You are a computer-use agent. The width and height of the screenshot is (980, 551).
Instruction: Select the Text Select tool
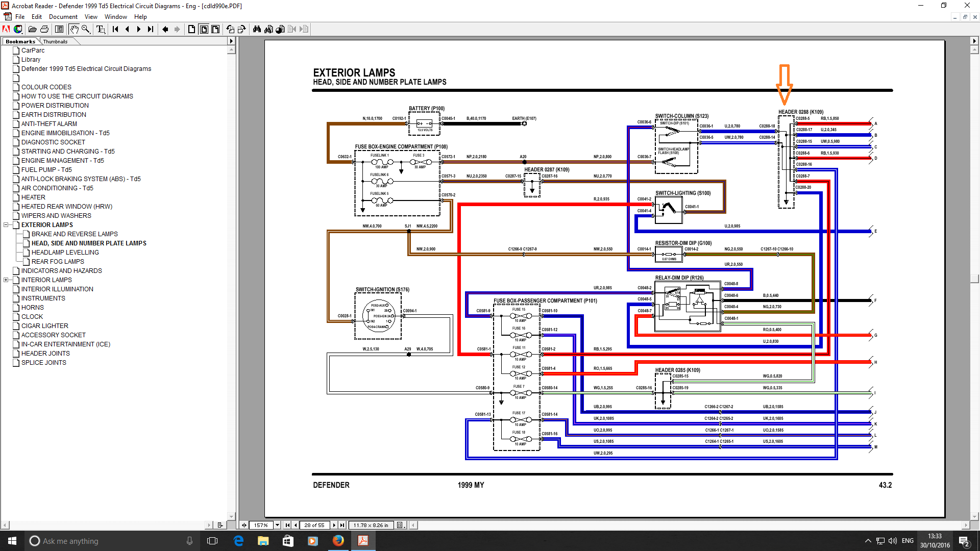pyautogui.click(x=101, y=29)
